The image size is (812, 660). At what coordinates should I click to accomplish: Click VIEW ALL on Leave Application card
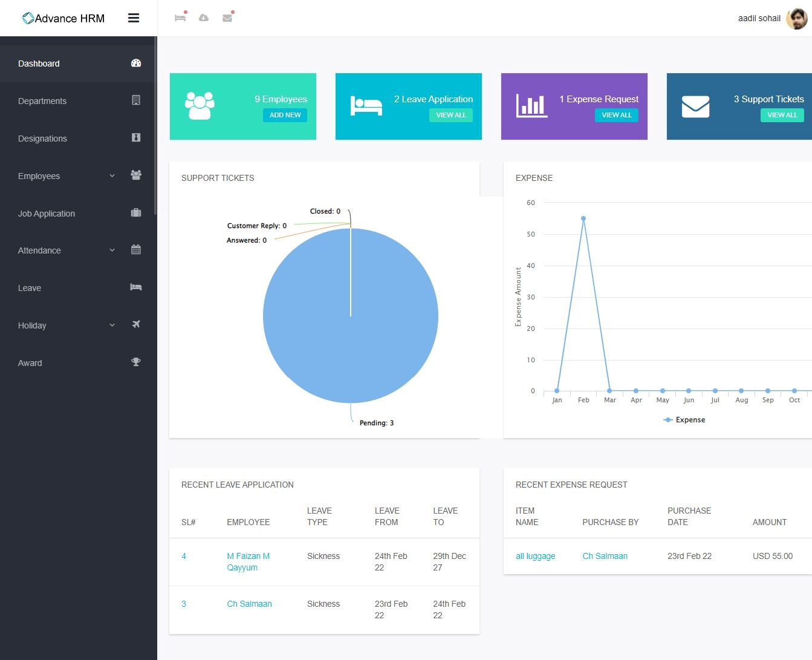pos(451,115)
